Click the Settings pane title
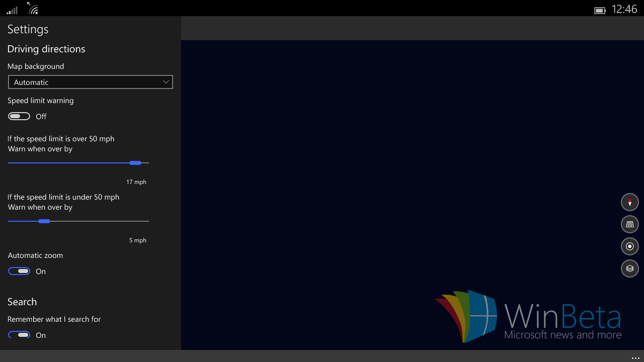The width and height of the screenshot is (644, 362). [28, 29]
